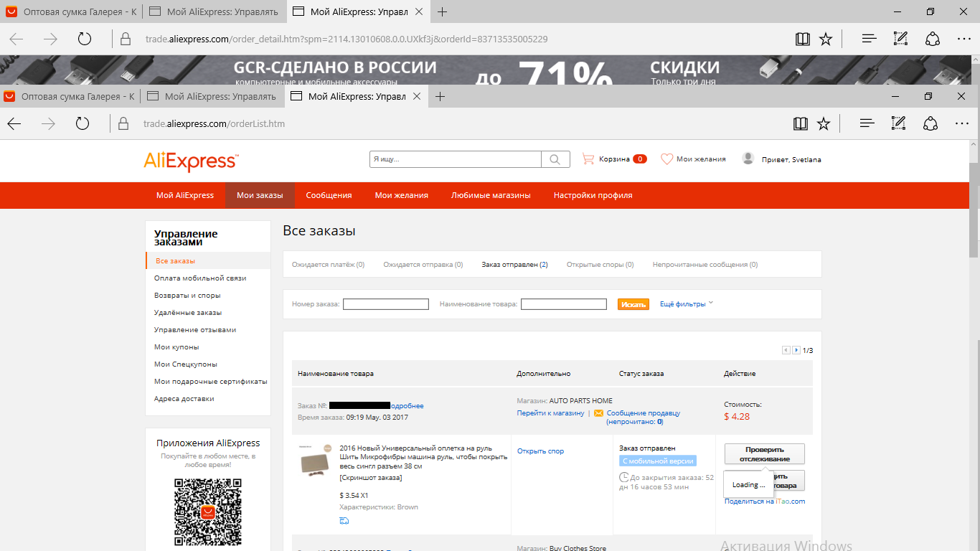This screenshot has width=980, height=551.
Task: Refresh page in background browser window
Action: 85,39
